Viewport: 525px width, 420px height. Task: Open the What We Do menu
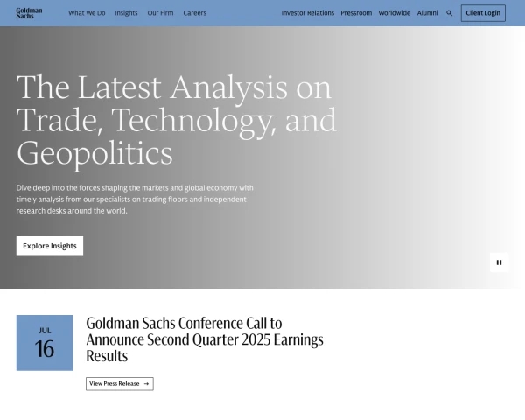(87, 13)
